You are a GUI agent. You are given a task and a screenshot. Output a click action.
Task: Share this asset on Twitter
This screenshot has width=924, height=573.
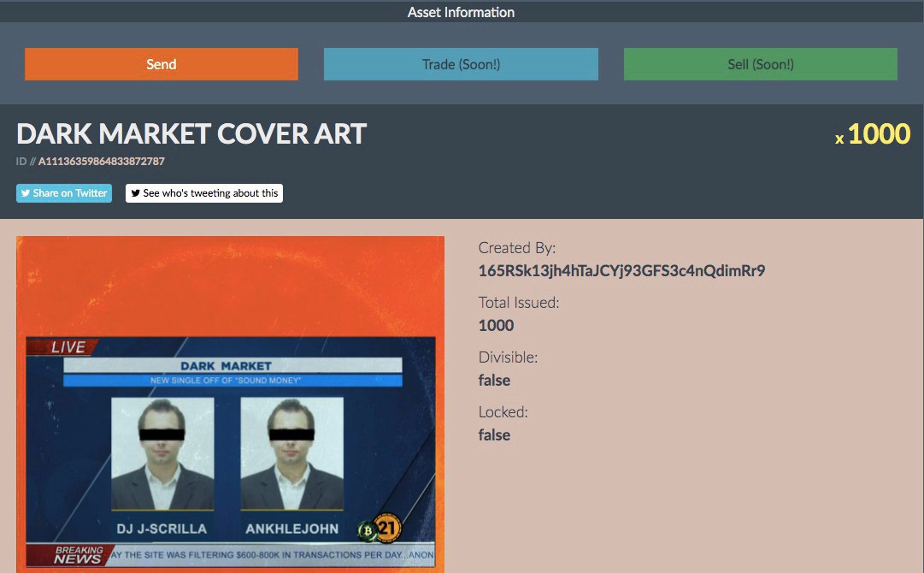pos(64,192)
